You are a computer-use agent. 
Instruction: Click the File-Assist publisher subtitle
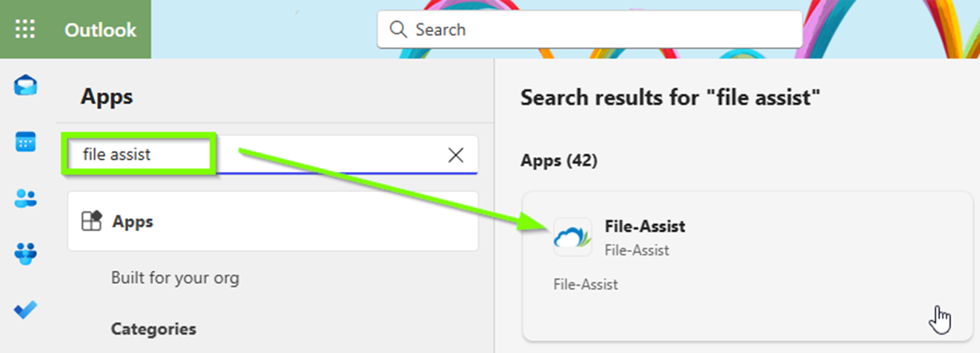pyautogui.click(x=637, y=250)
